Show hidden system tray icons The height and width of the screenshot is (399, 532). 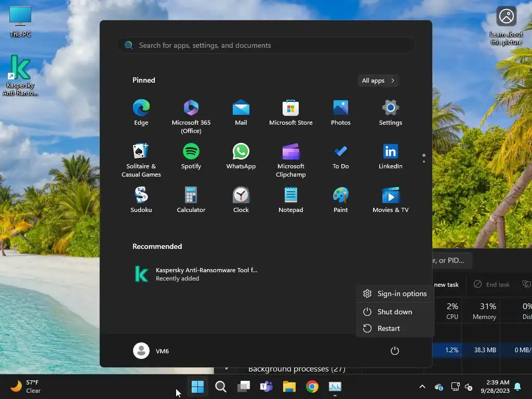(422, 387)
